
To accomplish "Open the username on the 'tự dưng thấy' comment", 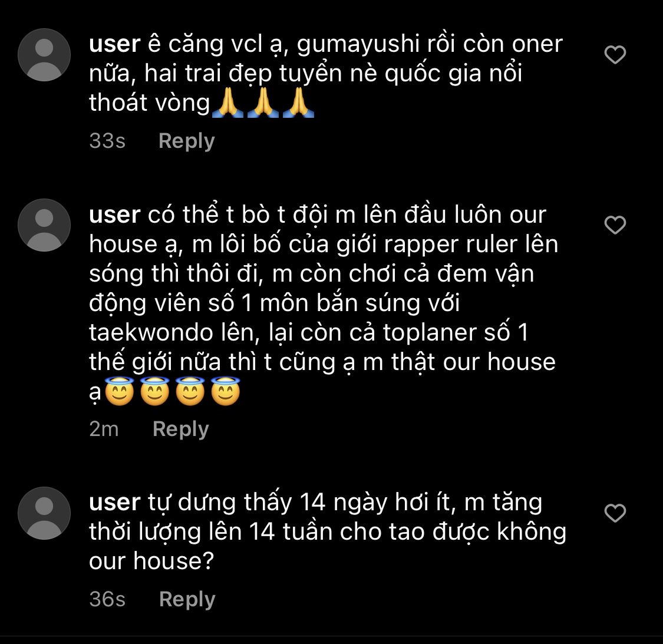I will (x=114, y=503).
